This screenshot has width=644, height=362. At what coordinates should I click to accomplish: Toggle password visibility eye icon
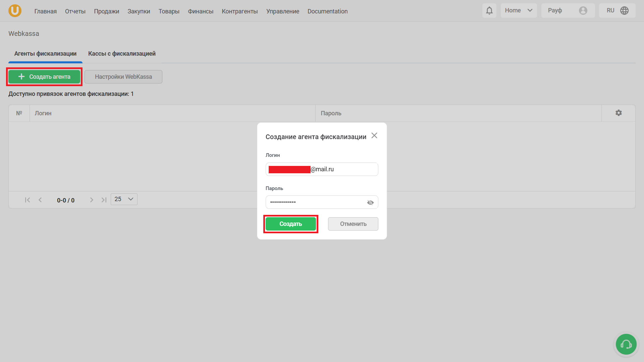pyautogui.click(x=370, y=202)
